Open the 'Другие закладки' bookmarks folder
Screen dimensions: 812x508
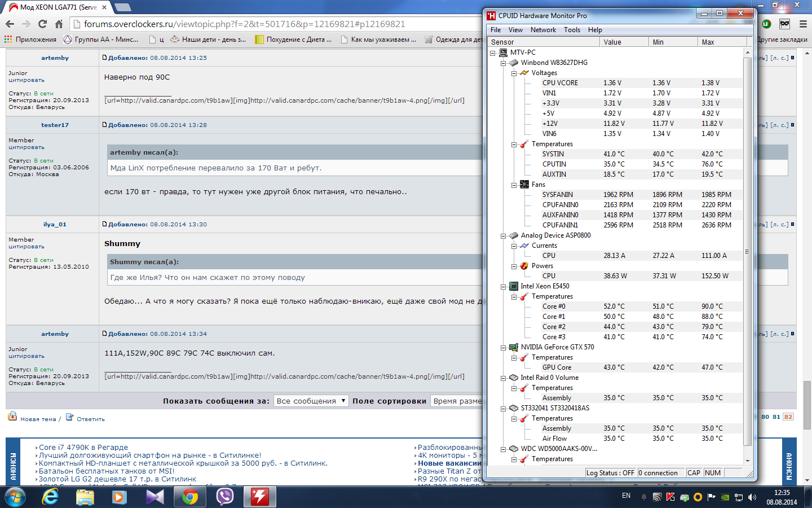click(x=782, y=40)
